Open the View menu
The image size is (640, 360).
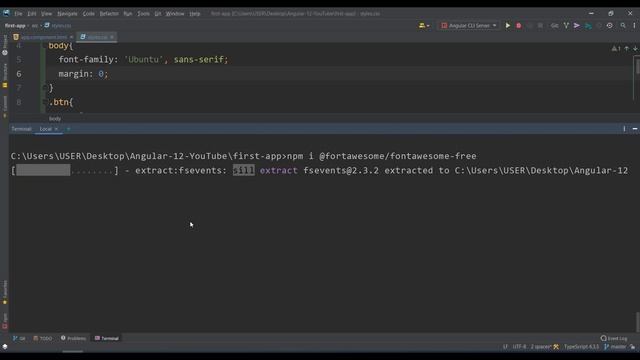[x=46, y=13]
